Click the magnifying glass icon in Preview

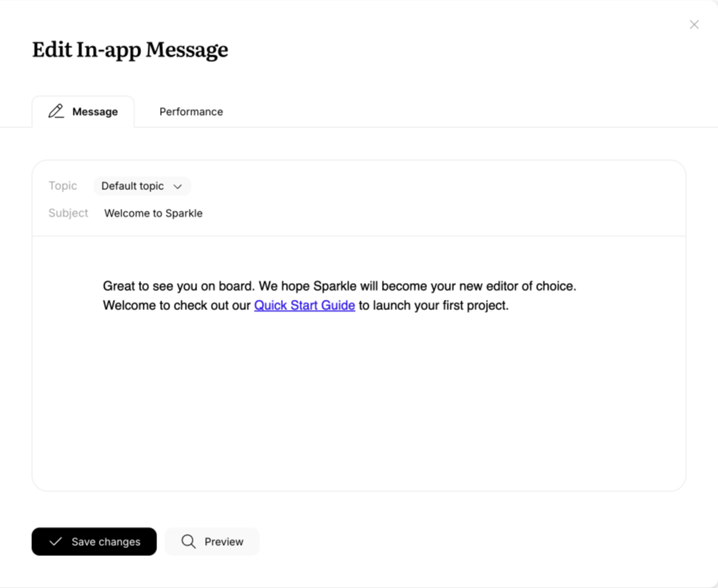coord(188,541)
